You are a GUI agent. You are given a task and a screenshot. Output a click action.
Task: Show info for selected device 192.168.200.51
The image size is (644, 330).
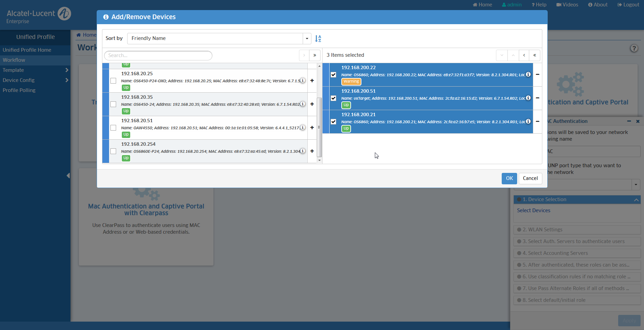(x=528, y=98)
